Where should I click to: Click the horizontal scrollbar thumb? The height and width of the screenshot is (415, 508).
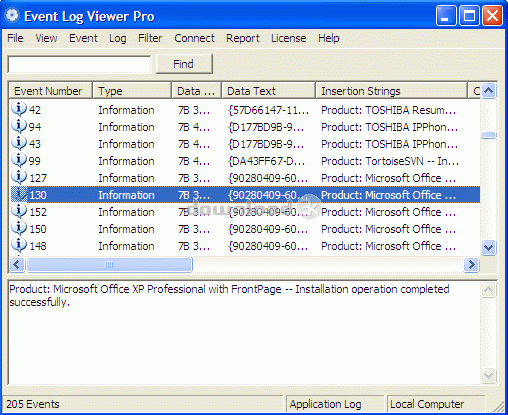coord(109,265)
